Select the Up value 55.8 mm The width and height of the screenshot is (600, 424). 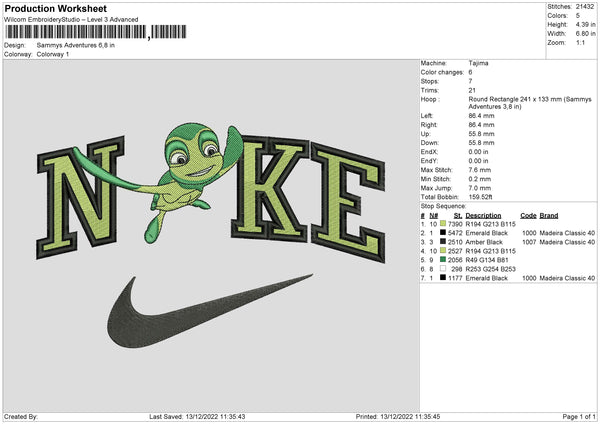point(481,134)
